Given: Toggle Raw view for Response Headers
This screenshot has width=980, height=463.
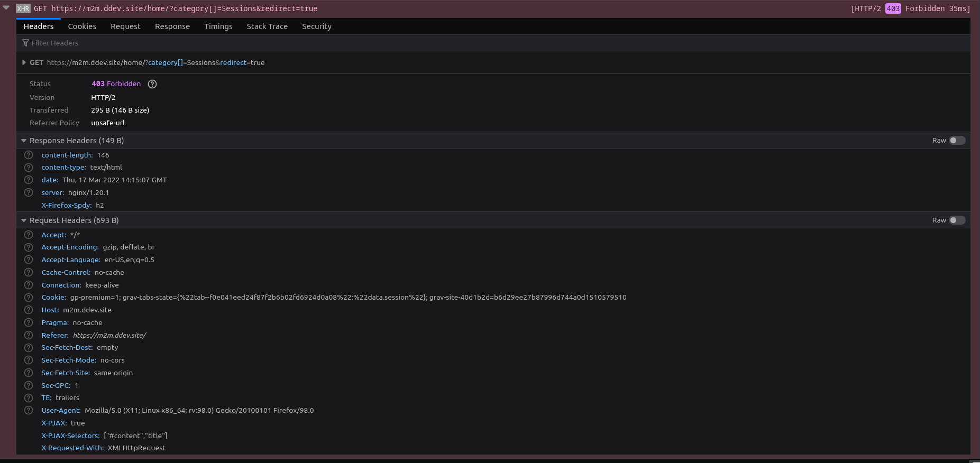Looking at the screenshot, I should (x=957, y=140).
